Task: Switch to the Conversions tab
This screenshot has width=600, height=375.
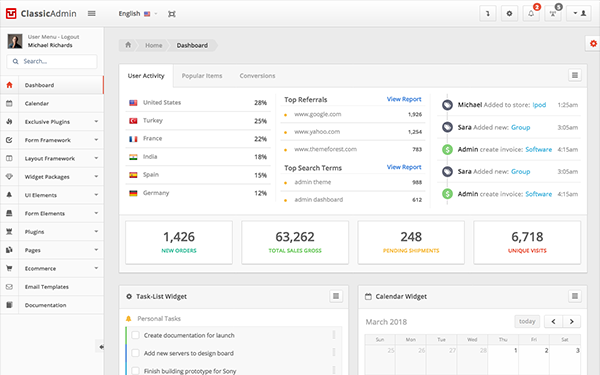Action: 257,76
